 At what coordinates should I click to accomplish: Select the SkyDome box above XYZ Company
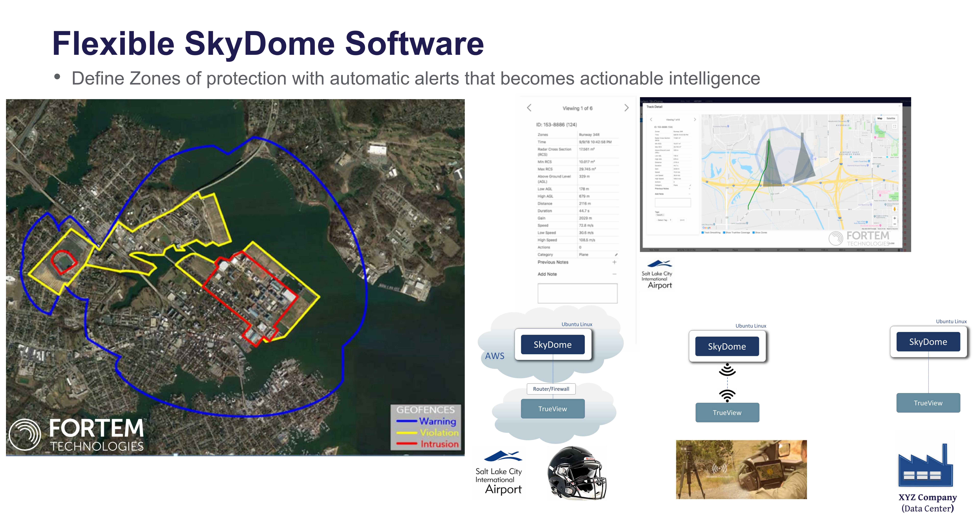pyautogui.click(x=928, y=342)
